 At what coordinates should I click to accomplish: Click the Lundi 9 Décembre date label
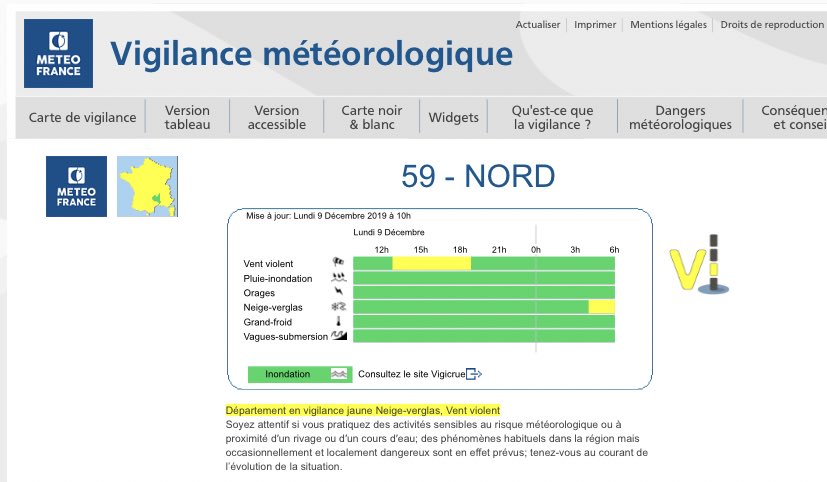[x=389, y=232]
